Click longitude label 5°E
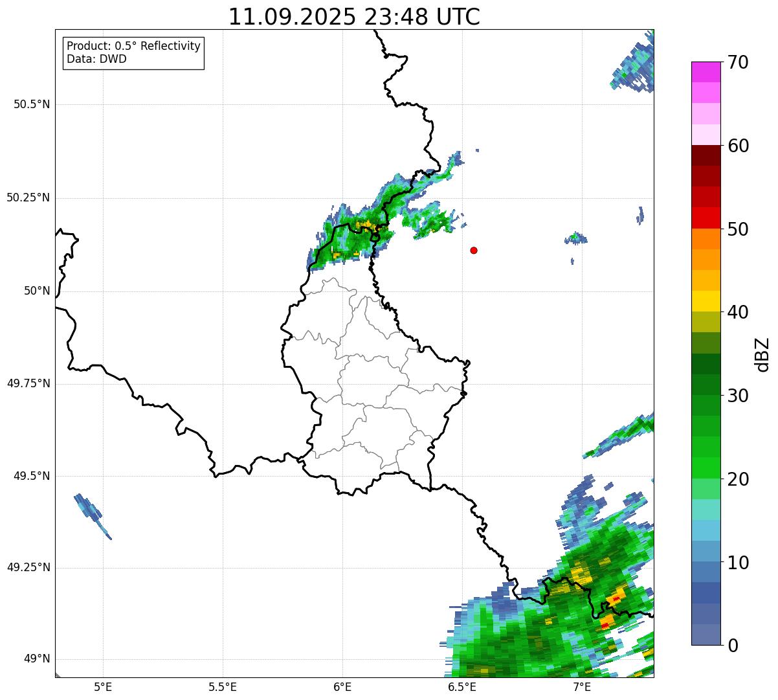Viewport: 778px width, 700px height. point(103,686)
